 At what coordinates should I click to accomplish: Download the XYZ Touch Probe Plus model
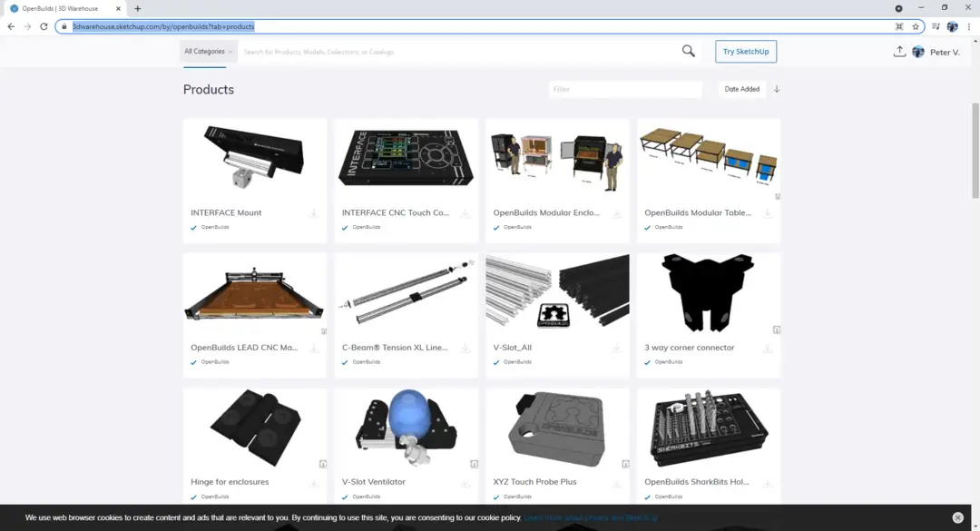click(x=616, y=483)
